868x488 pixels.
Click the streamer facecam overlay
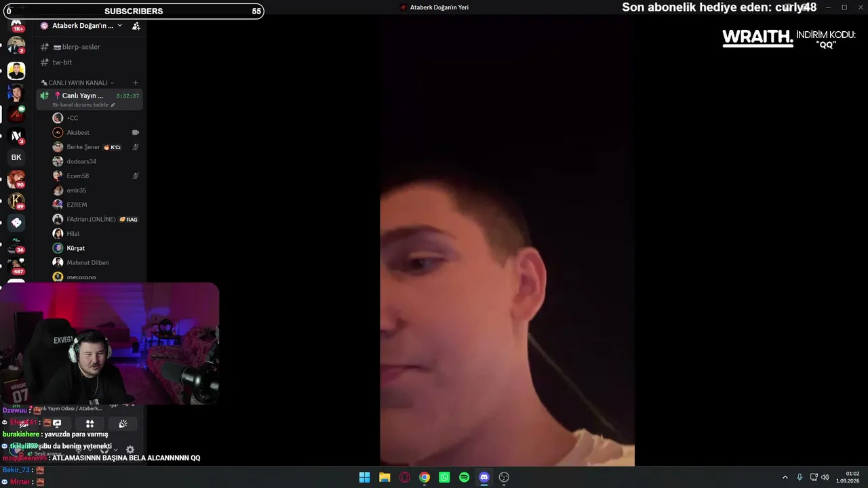[109, 344]
